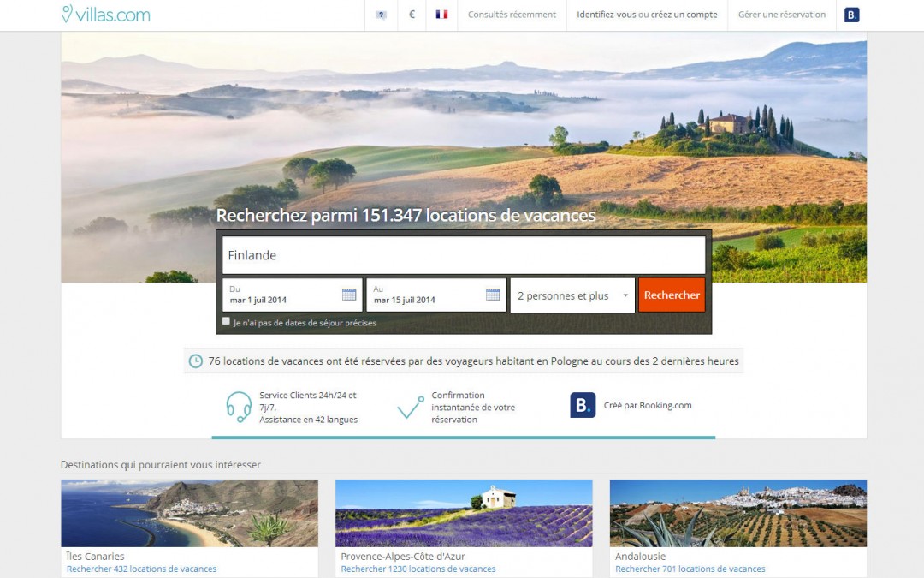Expand the 2 personnes et plus dropdown

[x=572, y=295]
